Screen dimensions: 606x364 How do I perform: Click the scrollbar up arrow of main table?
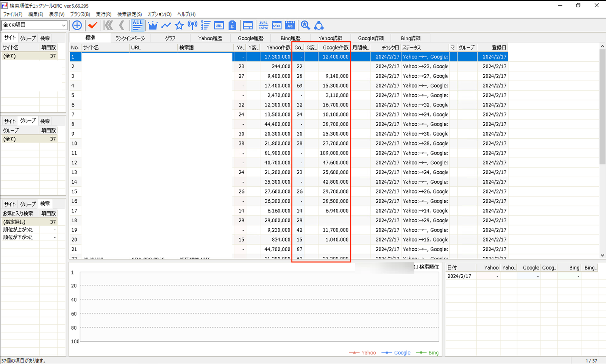tap(602, 46)
